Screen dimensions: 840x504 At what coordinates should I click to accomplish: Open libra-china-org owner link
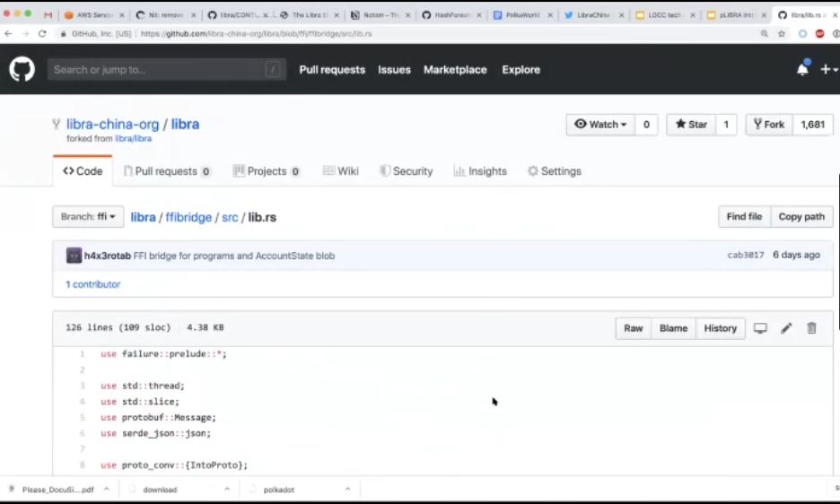click(112, 125)
